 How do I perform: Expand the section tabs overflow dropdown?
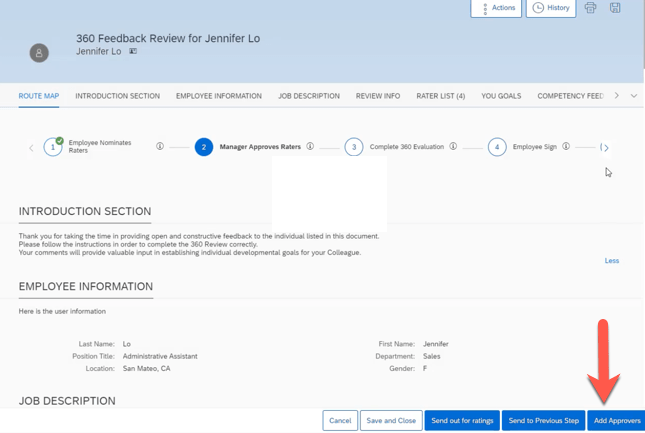pyautogui.click(x=634, y=96)
